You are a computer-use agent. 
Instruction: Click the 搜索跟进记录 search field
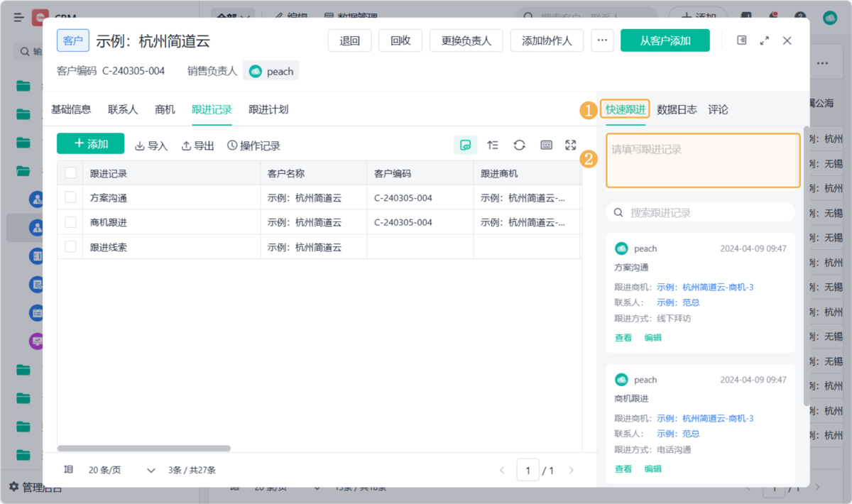[x=700, y=212]
